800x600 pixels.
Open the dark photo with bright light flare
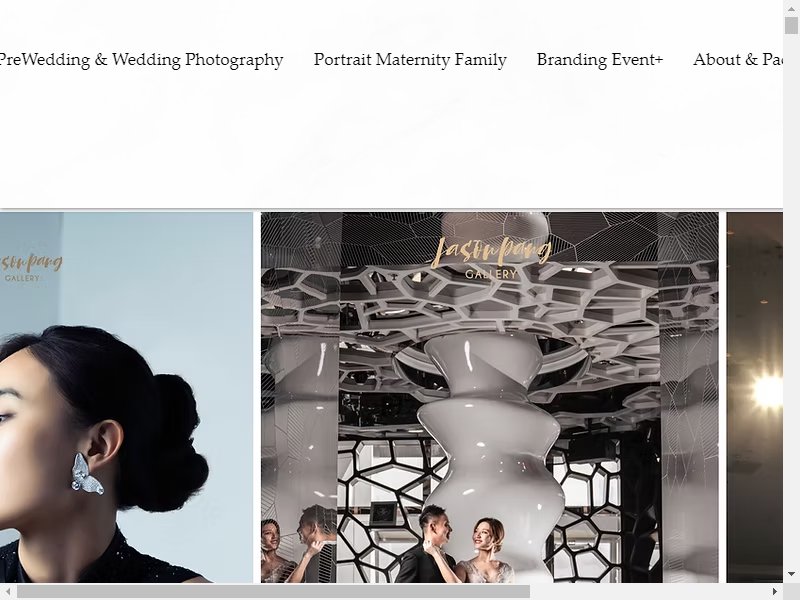click(755, 397)
